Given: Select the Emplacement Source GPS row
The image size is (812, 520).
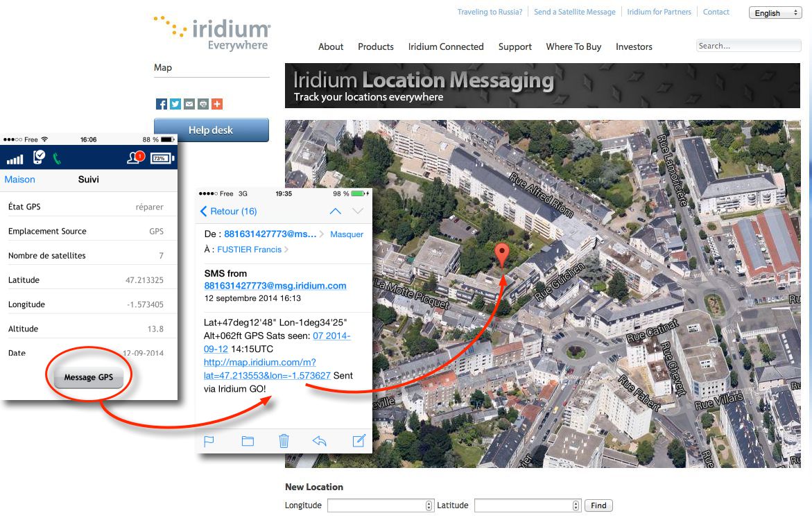Looking at the screenshot, I should [x=89, y=232].
